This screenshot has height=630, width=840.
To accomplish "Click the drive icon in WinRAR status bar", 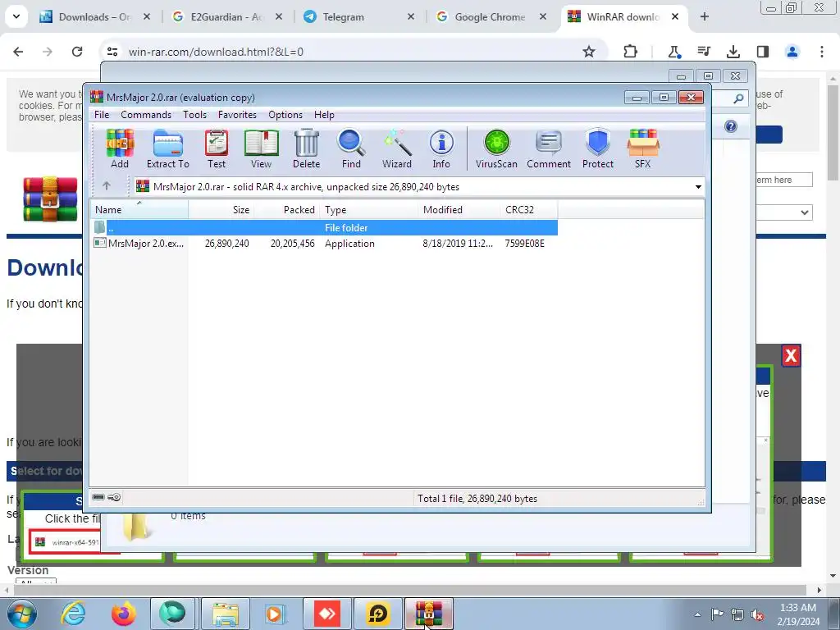I will coord(98,497).
